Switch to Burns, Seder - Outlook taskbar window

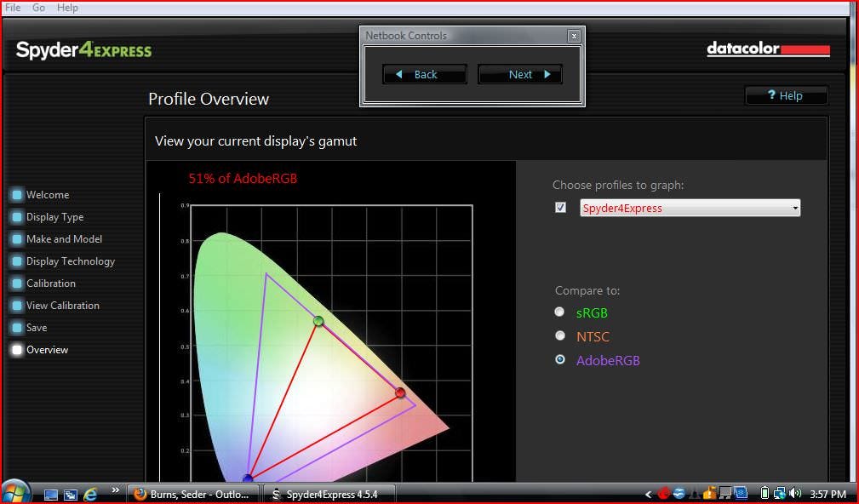(x=193, y=494)
